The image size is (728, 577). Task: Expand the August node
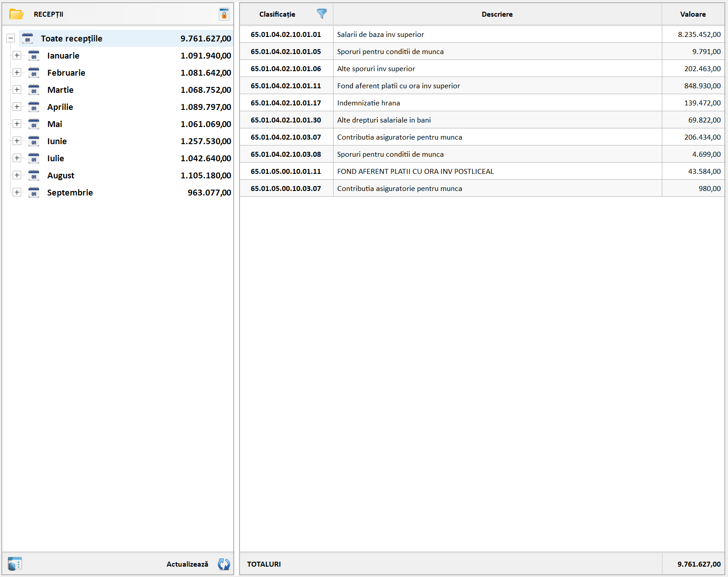coord(17,175)
